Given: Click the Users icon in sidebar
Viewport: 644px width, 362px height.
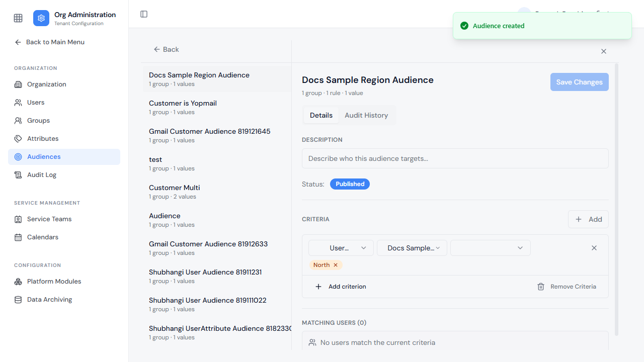Looking at the screenshot, I should (18, 103).
